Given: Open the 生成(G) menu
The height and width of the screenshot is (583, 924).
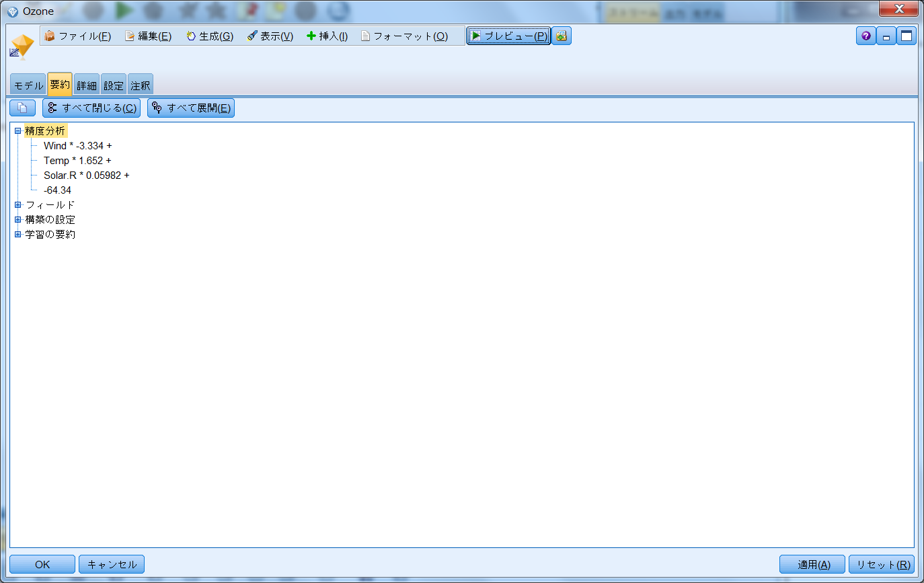Looking at the screenshot, I should coord(209,36).
